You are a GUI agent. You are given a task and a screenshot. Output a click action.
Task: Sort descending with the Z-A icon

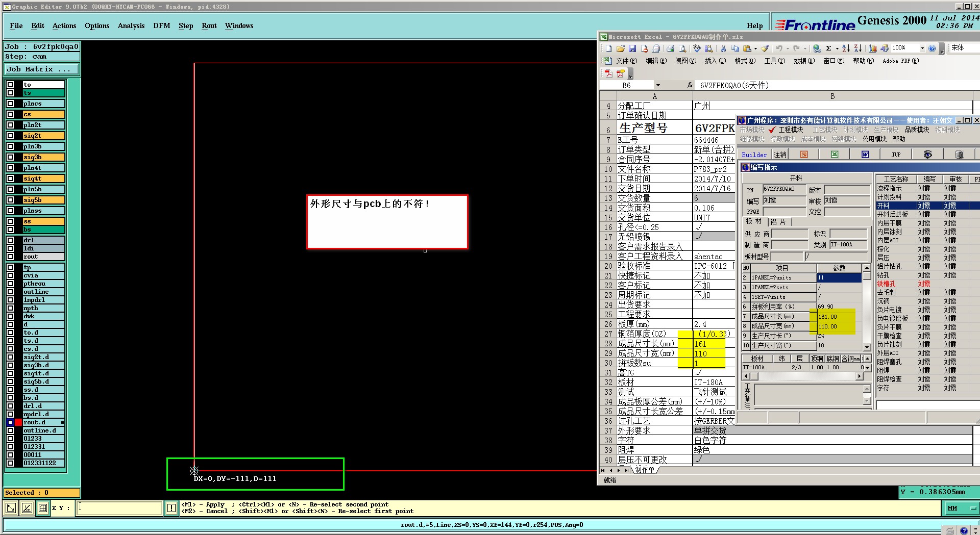[857, 48]
